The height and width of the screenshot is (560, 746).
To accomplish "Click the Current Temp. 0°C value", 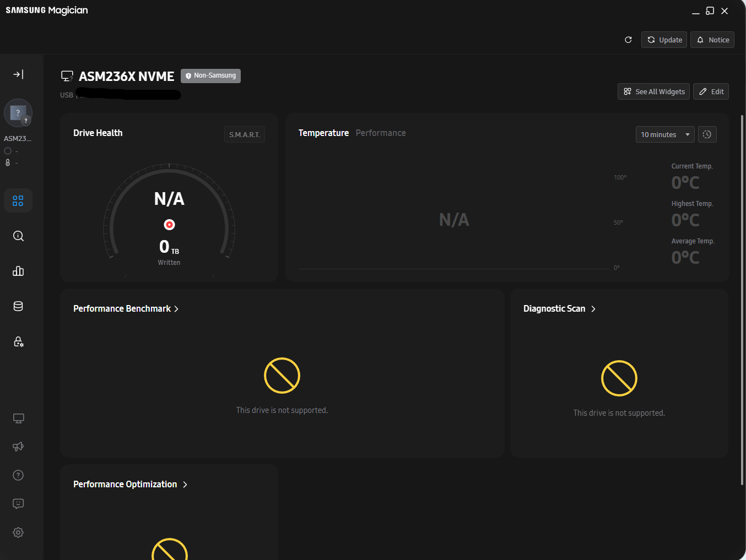I will click(x=685, y=182).
